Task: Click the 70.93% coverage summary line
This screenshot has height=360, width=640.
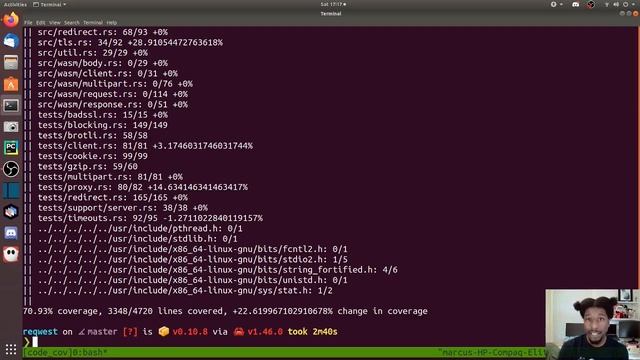Action: tap(225, 311)
